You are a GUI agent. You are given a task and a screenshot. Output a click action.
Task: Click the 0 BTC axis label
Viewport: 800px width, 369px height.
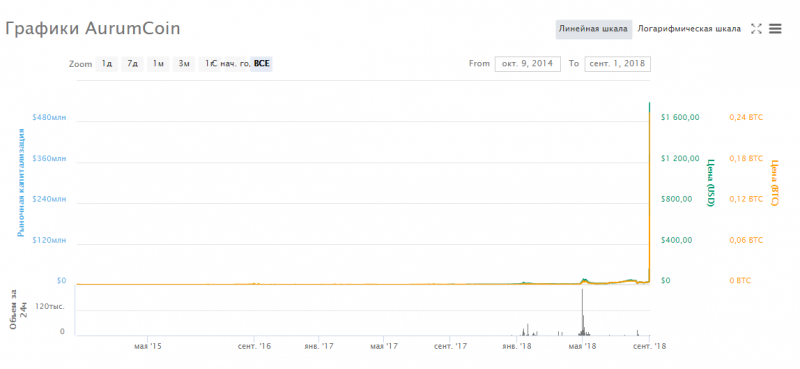740,281
